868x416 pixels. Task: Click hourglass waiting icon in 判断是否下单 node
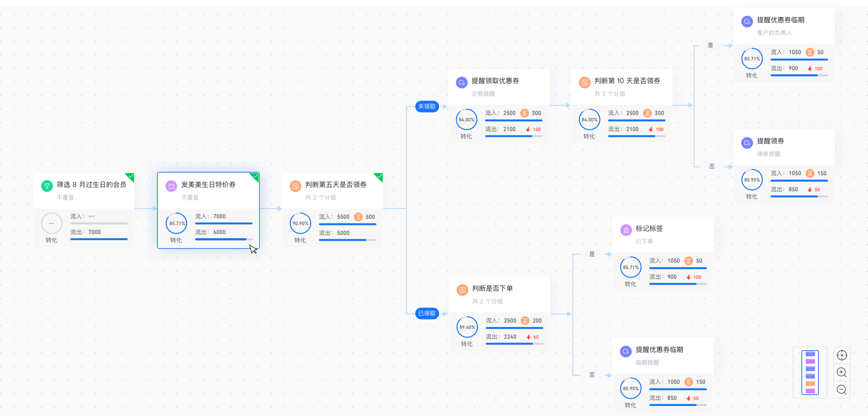click(525, 321)
